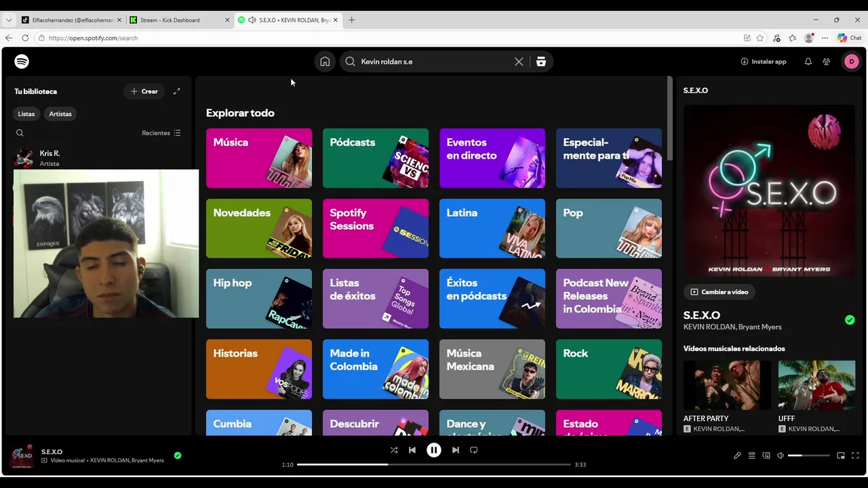Open Podcast New Releases in Colombia card
This screenshot has height=488, width=868.
click(609, 299)
